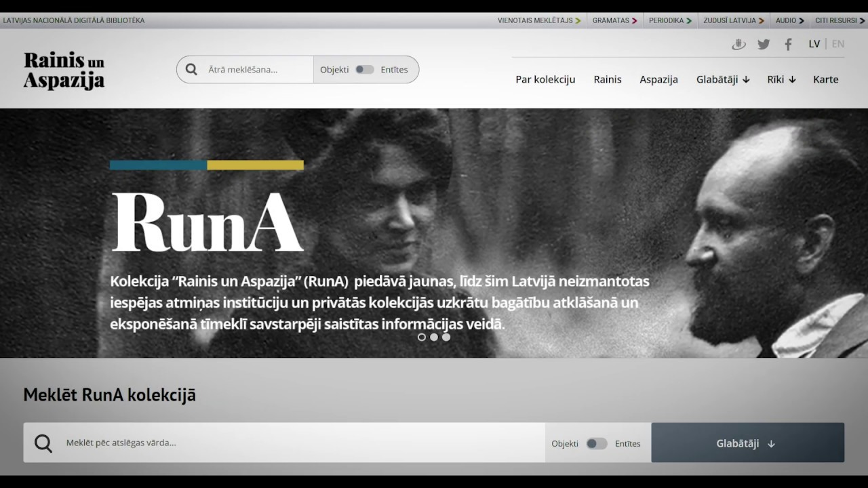Click Latvijas Nacionālā Digitālā Bibliotēka title

(x=74, y=20)
